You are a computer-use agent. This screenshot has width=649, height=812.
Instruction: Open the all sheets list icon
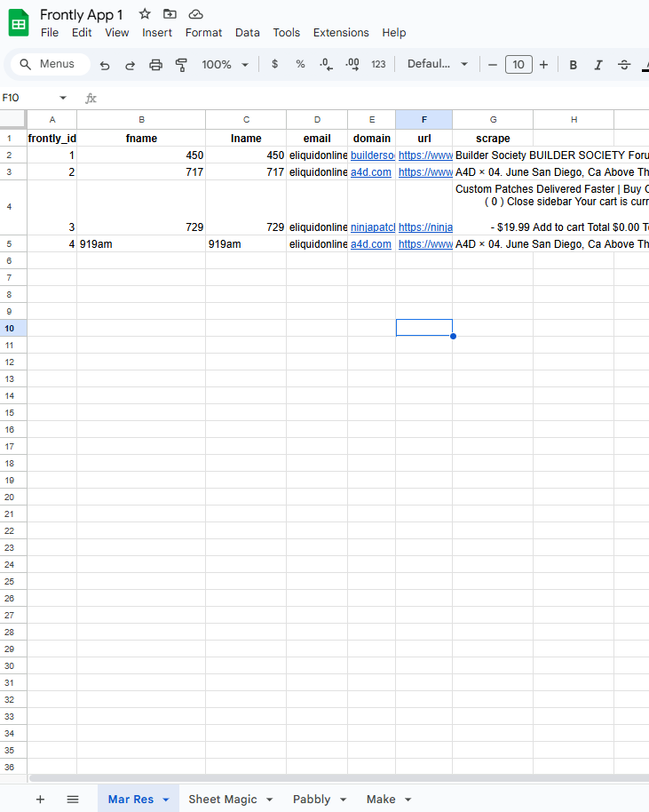73,799
